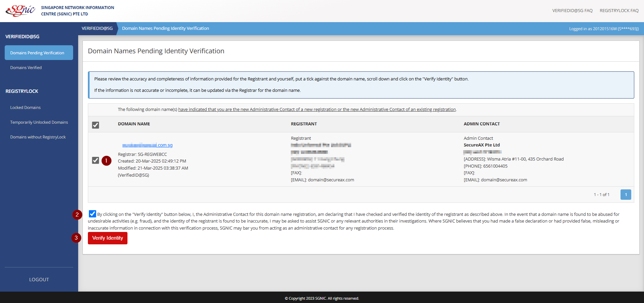Viewport: 644px width, 303px height.
Task: Click the LOGOUT link
Action: tap(39, 280)
